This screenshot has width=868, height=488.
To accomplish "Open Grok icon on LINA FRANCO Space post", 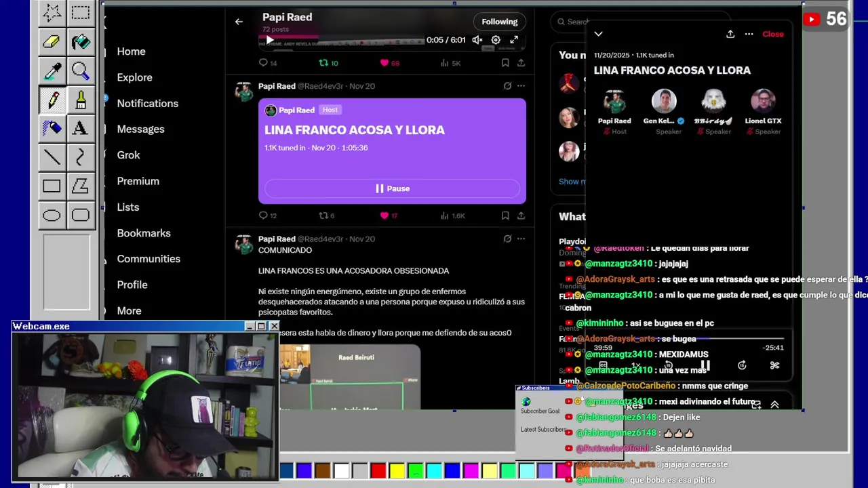I will (507, 86).
